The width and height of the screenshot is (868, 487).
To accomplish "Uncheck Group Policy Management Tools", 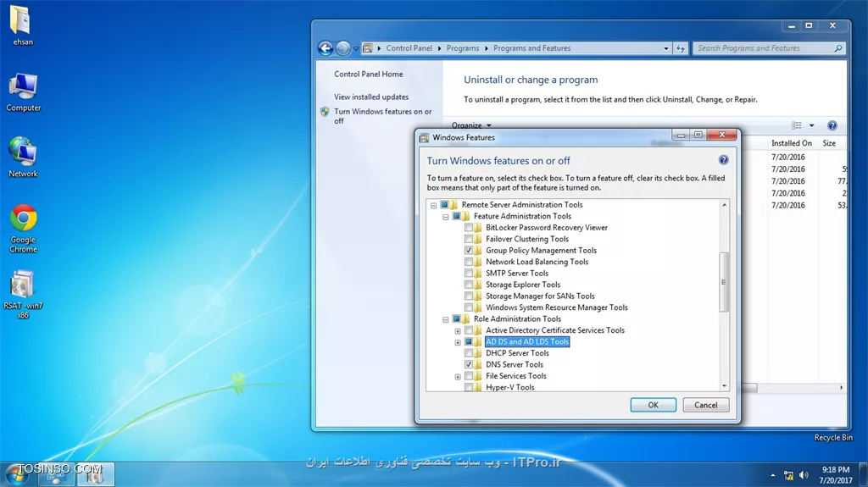I will (468, 250).
